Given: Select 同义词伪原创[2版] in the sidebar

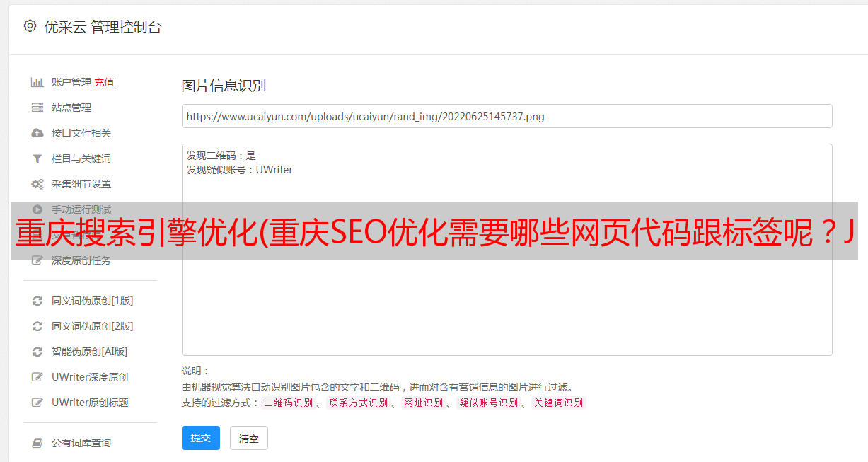Looking at the screenshot, I should (x=92, y=326).
